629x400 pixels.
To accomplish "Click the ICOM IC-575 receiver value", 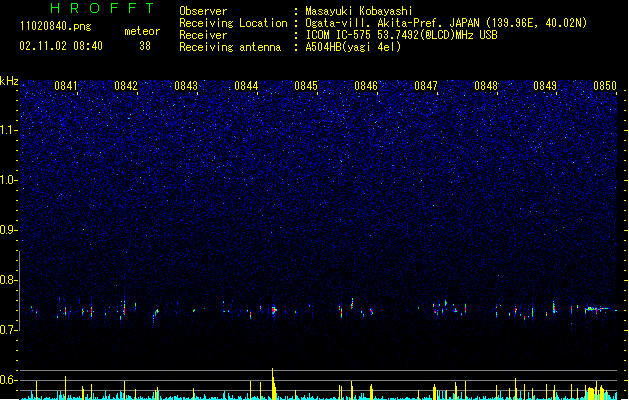I will pos(401,35).
